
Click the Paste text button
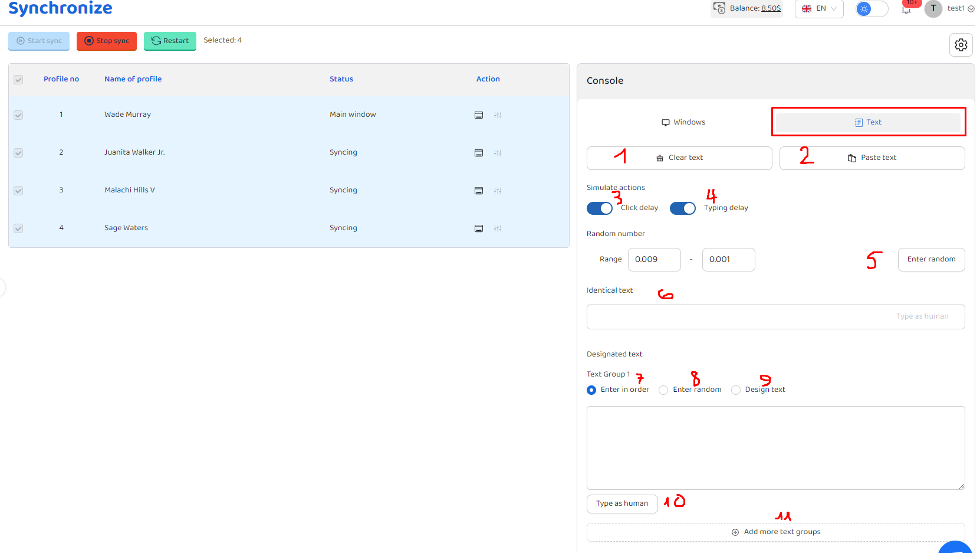872,158
